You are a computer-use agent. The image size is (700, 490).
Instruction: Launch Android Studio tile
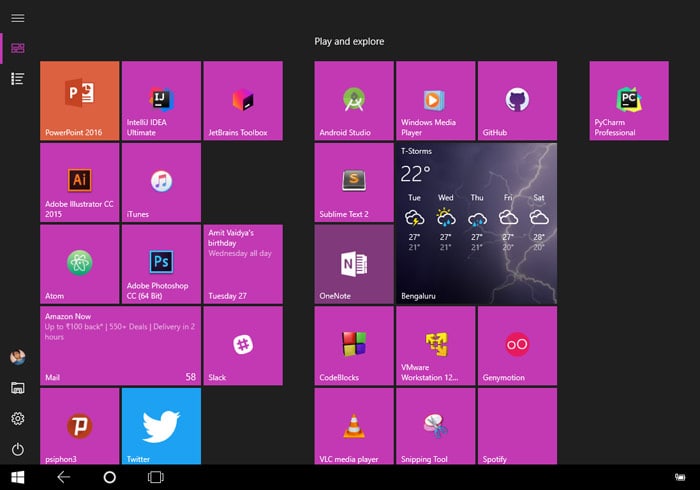pos(354,101)
